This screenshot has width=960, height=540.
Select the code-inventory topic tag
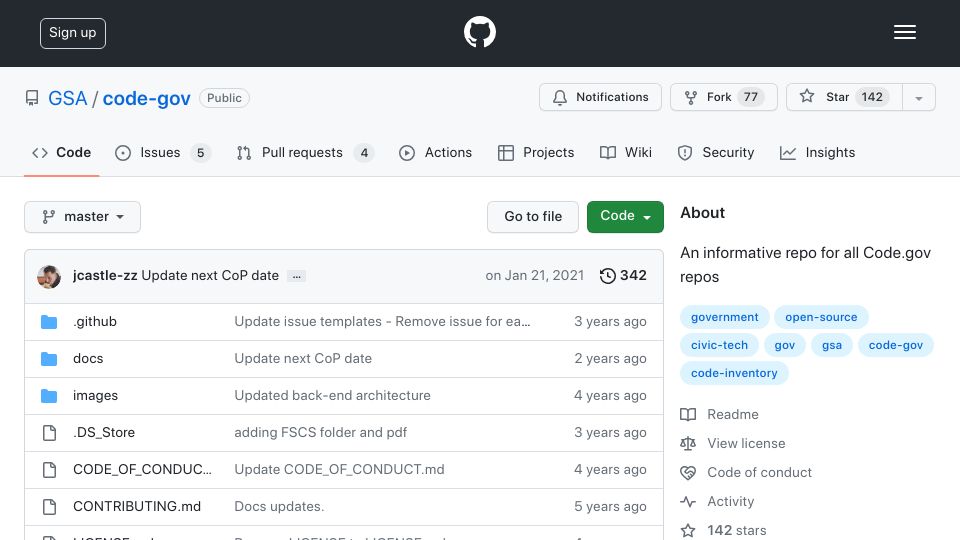pos(734,373)
